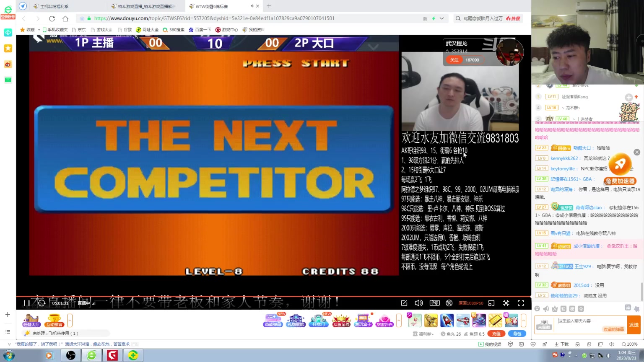Select the rocket gift in the gift bar
The height and width of the screenshot is (362, 644).
click(x=447, y=321)
